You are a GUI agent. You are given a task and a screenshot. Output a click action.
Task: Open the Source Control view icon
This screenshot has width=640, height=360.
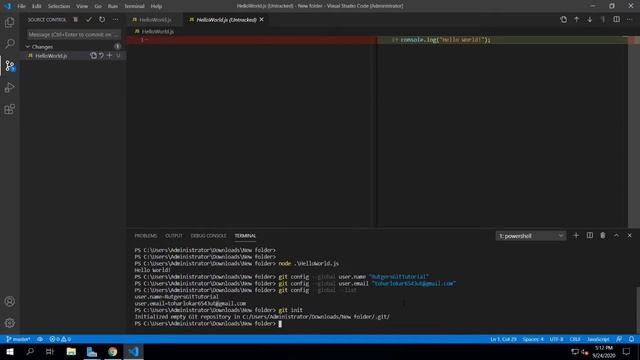(9, 66)
